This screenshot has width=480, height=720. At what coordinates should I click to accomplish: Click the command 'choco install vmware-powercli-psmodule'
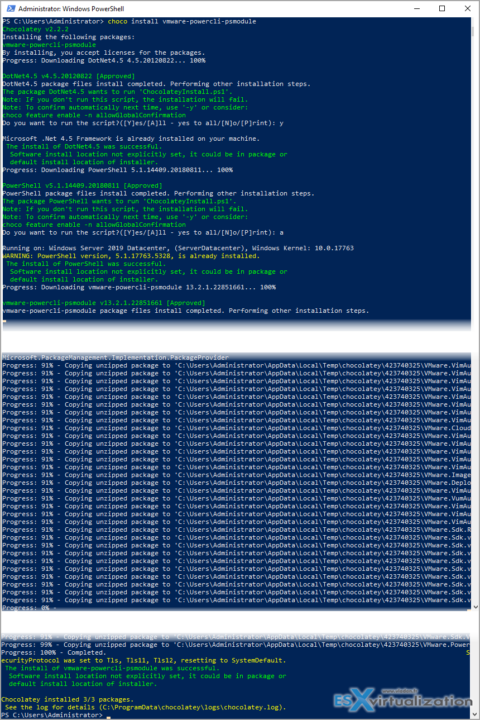point(182,22)
